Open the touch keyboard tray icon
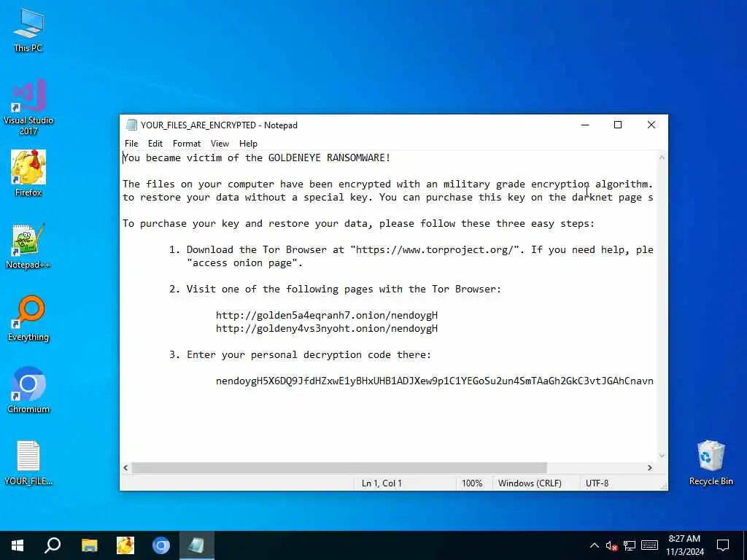The height and width of the screenshot is (560, 747). pos(649,545)
